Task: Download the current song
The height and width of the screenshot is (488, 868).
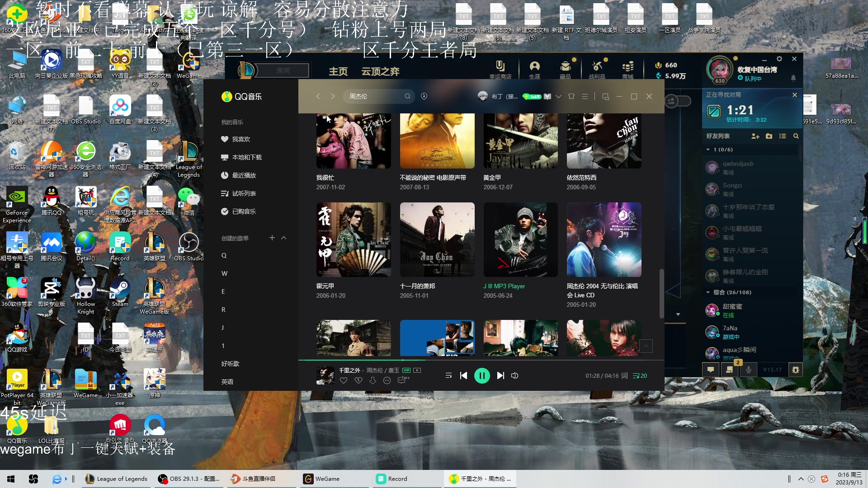Action: (373, 380)
